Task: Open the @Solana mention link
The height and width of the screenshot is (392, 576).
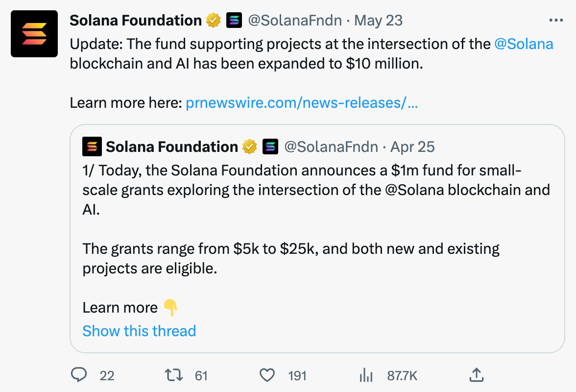Action: click(x=524, y=44)
